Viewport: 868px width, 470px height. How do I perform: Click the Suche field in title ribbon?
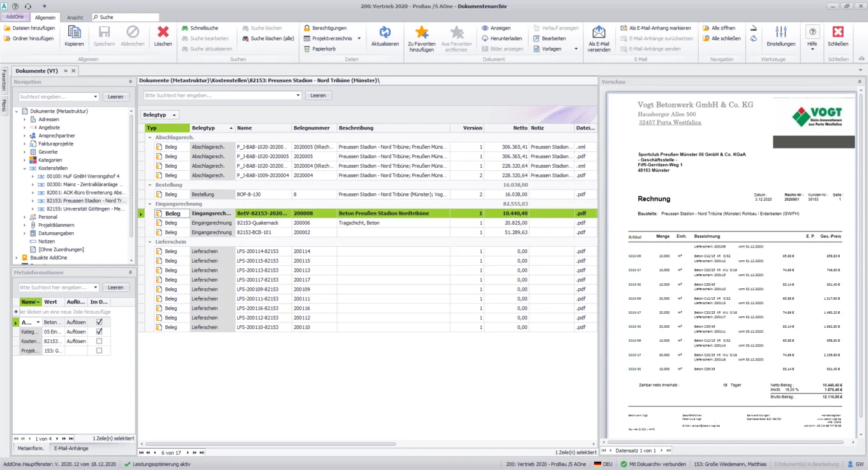click(126, 18)
